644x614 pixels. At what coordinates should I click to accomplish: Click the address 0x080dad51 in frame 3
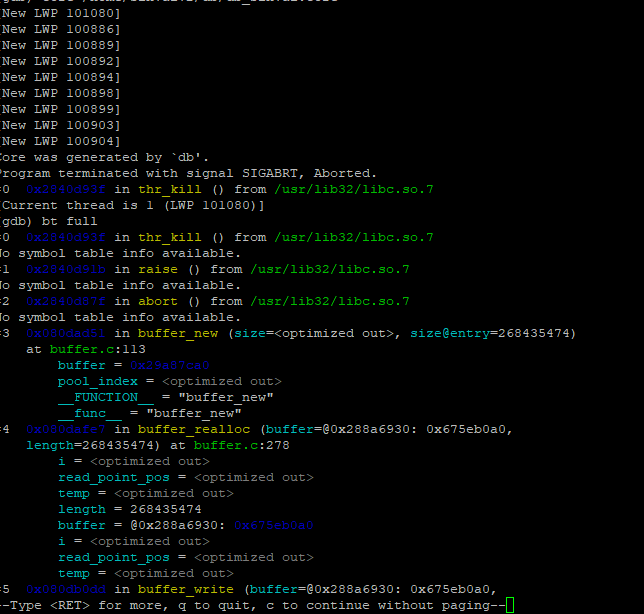(66, 333)
